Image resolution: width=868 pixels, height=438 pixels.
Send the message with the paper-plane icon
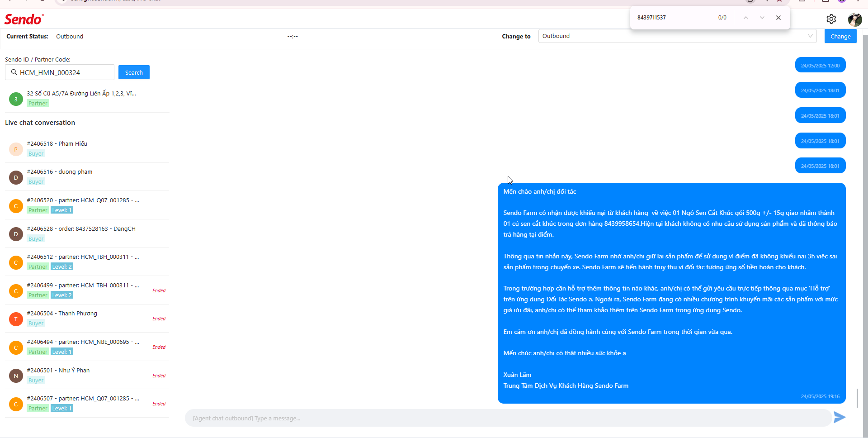point(840,417)
